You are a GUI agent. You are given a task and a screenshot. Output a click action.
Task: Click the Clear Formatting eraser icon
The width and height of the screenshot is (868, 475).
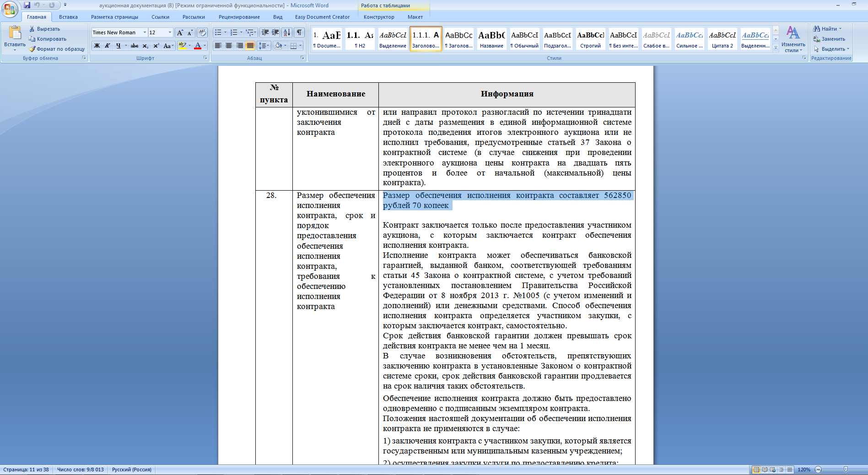coord(202,32)
